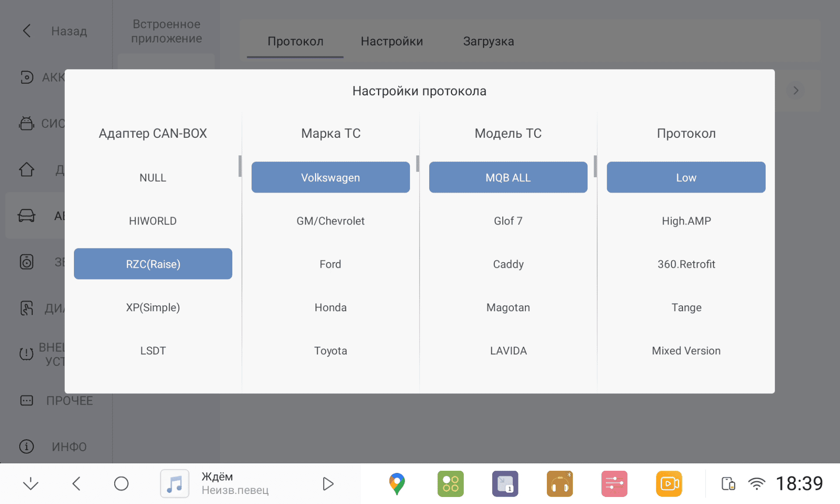Select Magotan vehicle model
The width and height of the screenshot is (840, 504).
508,307
